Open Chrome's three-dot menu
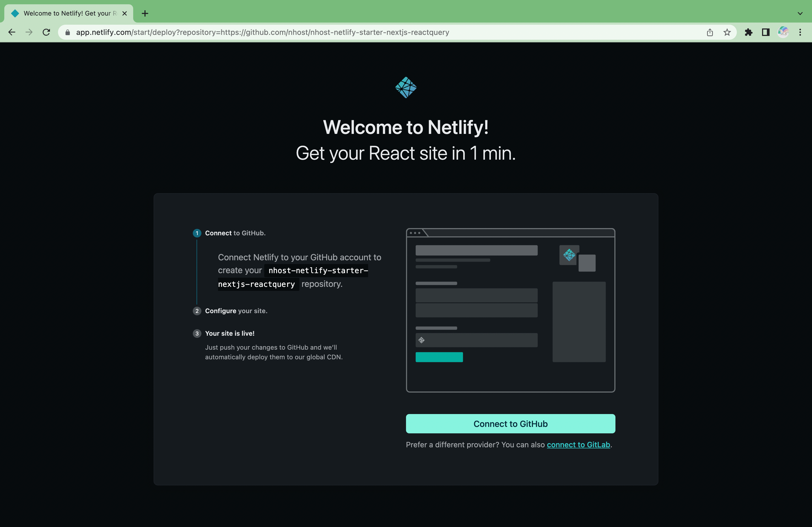Image resolution: width=812 pixels, height=527 pixels. pos(800,32)
